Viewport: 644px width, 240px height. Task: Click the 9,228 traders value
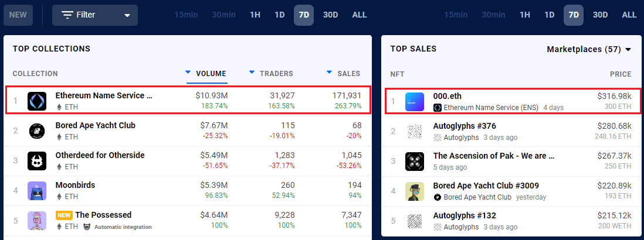tap(283, 215)
